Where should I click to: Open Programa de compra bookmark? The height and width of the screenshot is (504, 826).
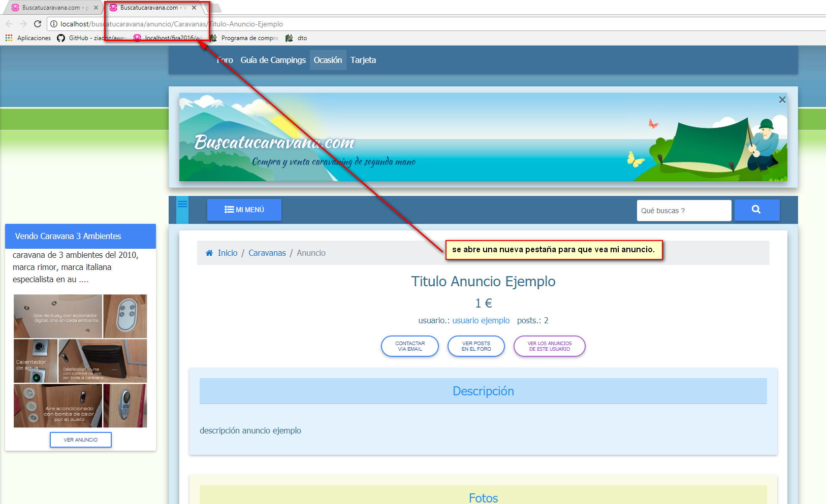[244, 38]
